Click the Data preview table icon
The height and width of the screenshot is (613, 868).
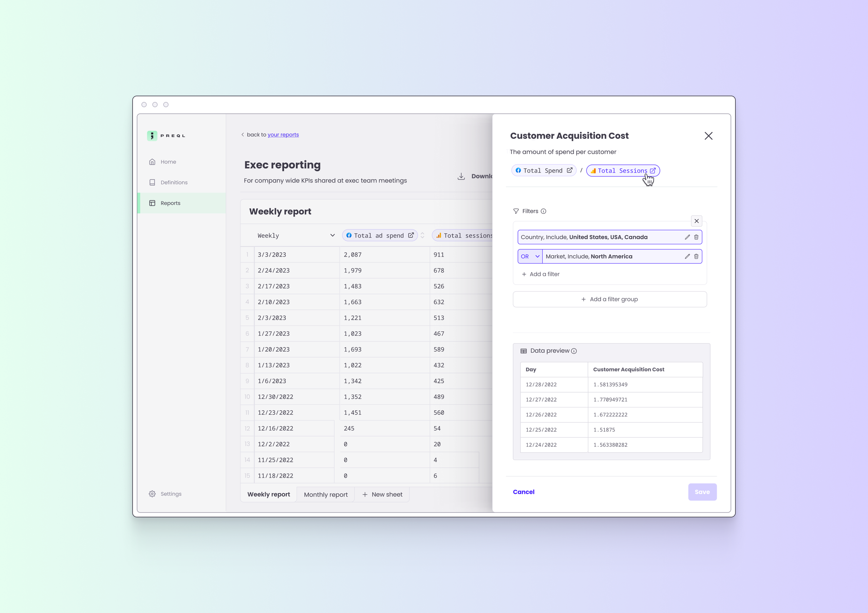tap(524, 351)
